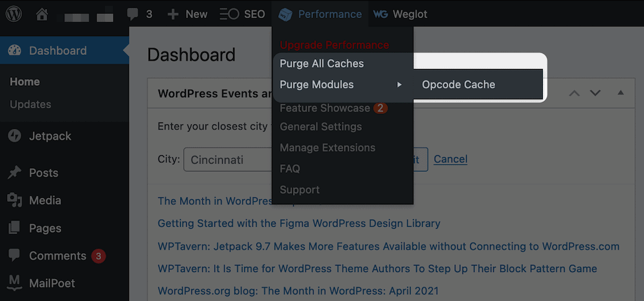The height and width of the screenshot is (301, 644).
Task: Open the Performance admin bar menu
Action: point(321,14)
